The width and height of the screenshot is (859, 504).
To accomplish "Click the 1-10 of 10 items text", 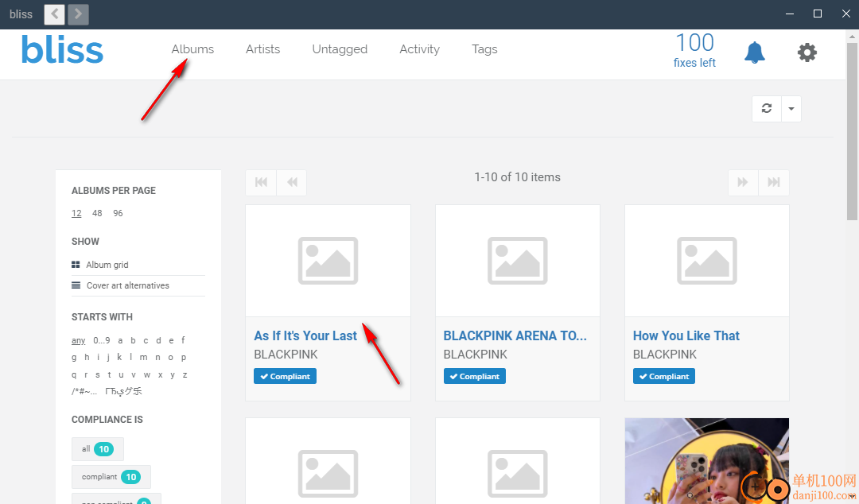I will [x=517, y=177].
